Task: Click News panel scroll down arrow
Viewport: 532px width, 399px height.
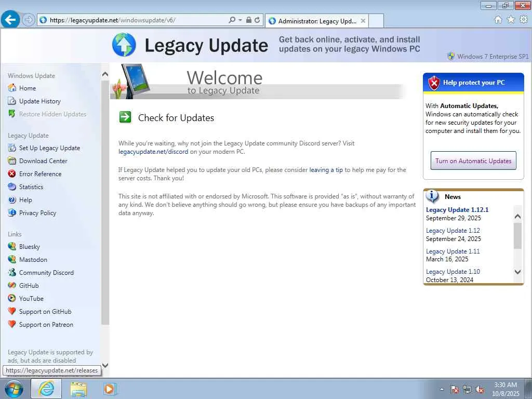Action: (517, 271)
